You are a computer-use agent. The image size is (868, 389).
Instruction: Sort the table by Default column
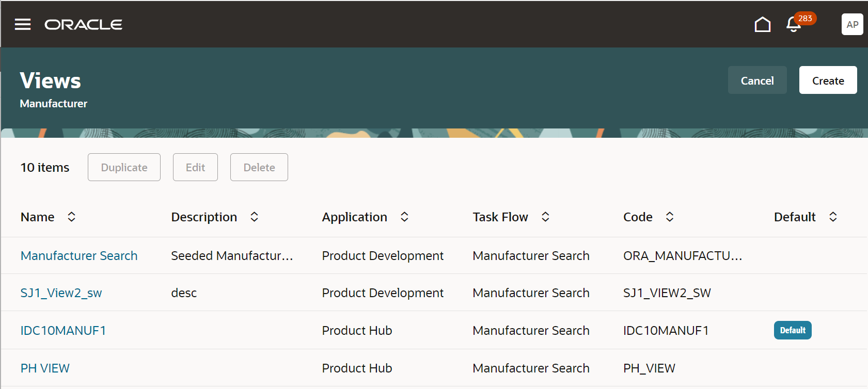click(833, 217)
